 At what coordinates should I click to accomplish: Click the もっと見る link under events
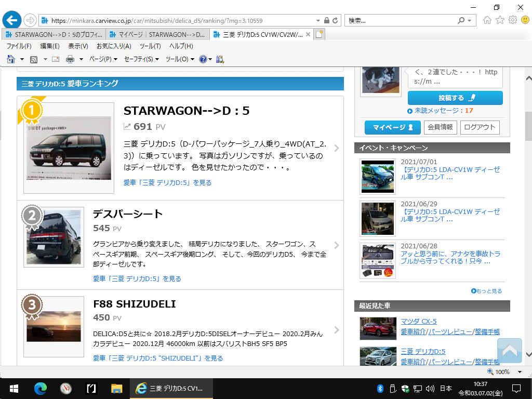486,291
